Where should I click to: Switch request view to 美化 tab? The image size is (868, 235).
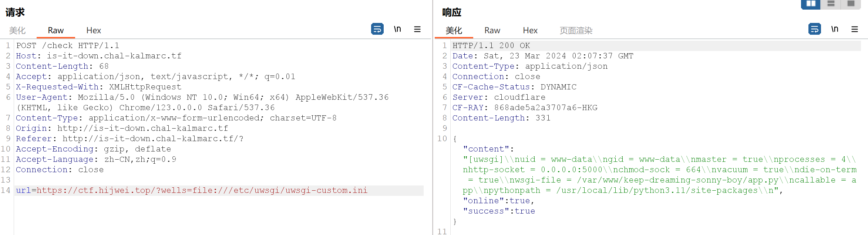[17, 30]
